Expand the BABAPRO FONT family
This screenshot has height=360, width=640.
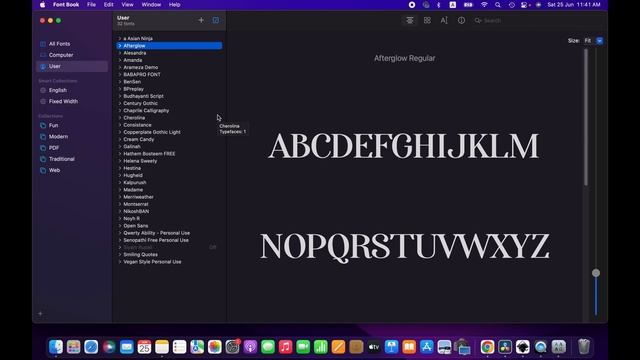tap(120, 75)
